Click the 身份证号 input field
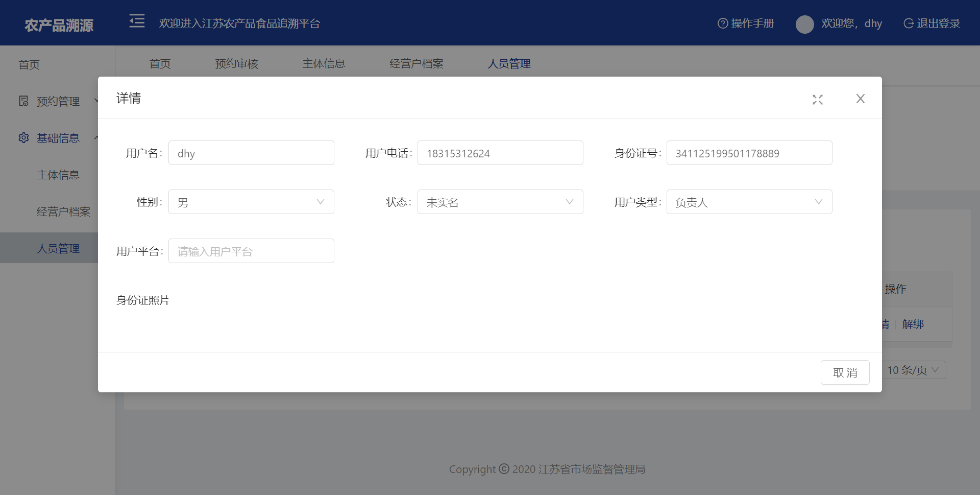 pyautogui.click(x=749, y=153)
